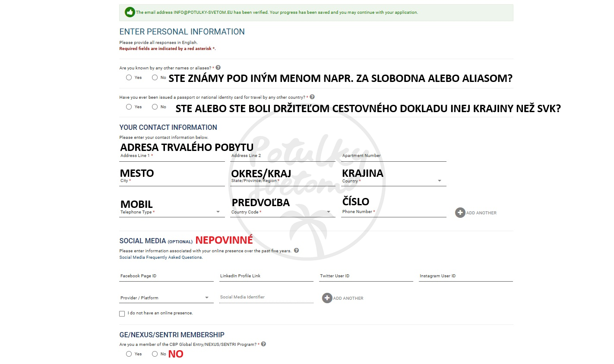Click the 'ENTER PERSONAL INFORMATION' heading
This screenshot has height=364, width=614.
coord(182,32)
